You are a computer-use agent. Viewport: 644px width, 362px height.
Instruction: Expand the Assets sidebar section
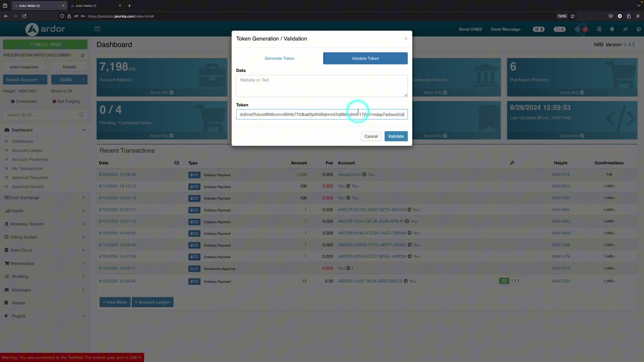44,211
